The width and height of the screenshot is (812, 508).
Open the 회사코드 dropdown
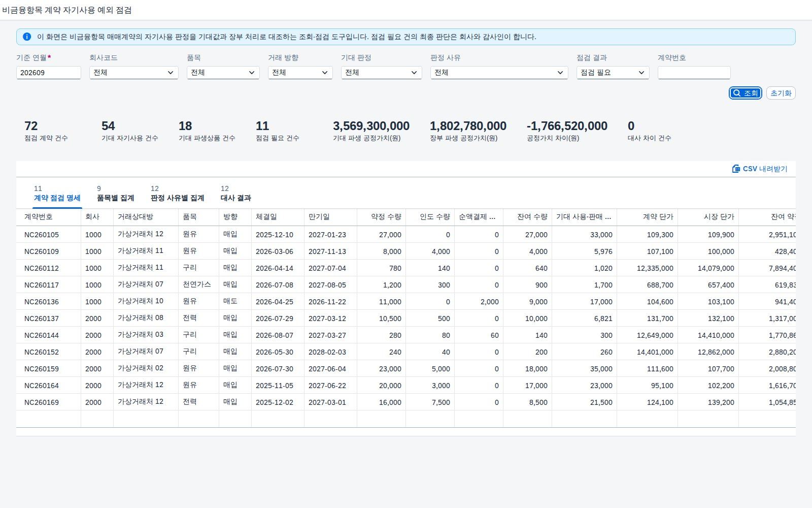(x=134, y=73)
